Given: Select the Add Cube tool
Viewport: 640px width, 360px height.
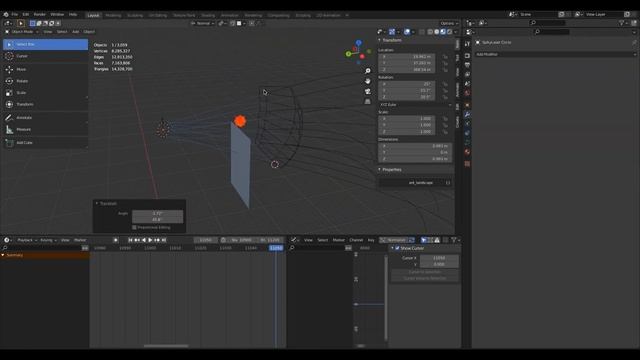Looking at the screenshot, I should (45, 142).
